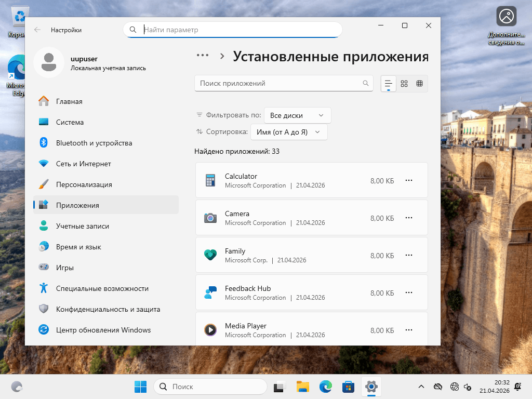Open the Все диски filter dropdown
532x399 pixels.
coord(297,115)
